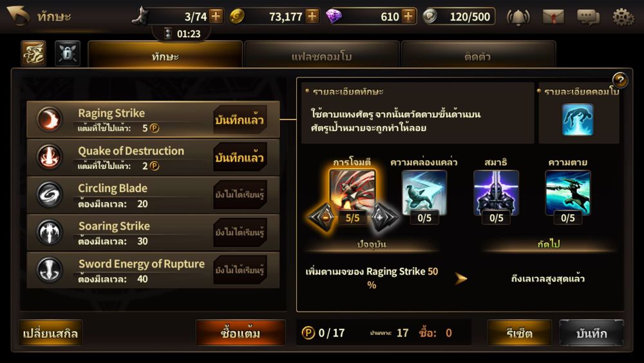Decrease attack skill points with minus arrow
The image size is (644, 363).
click(323, 217)
